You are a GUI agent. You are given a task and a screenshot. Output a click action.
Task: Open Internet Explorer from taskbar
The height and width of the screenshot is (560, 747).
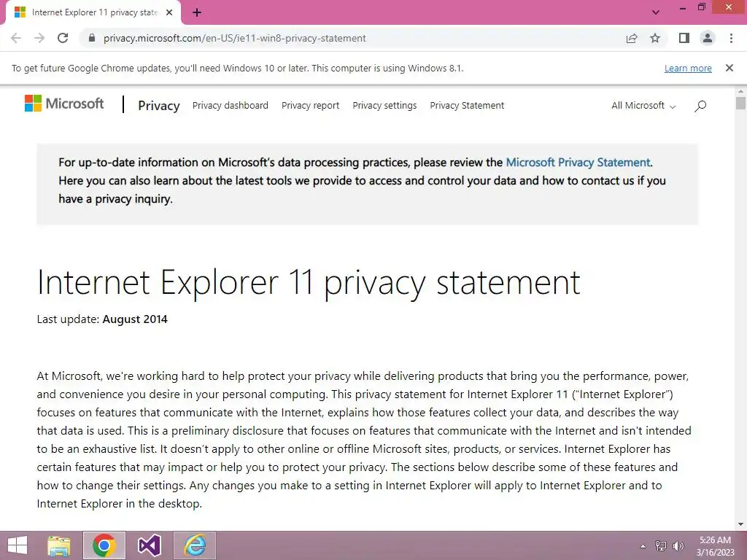[x=195, y=545]
